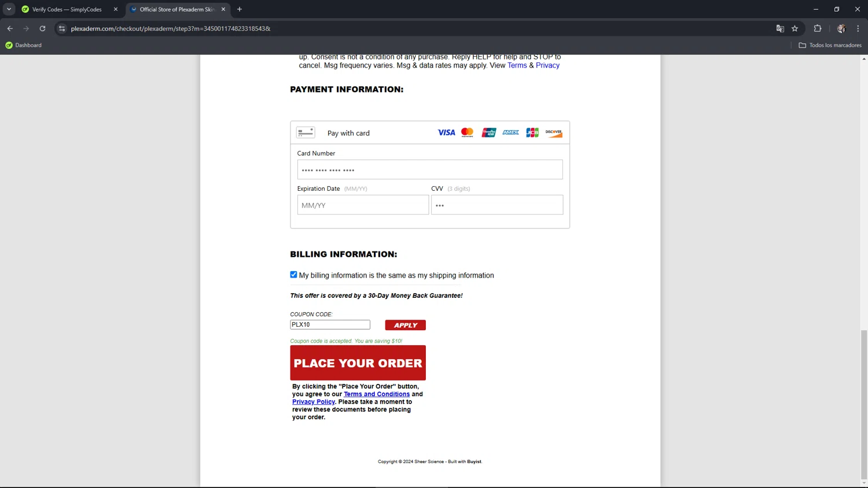The height and width of the screenshot is (488, 868).
Task: Click the credit card icon beside Pay with card
Action: [x=306, y=132]
